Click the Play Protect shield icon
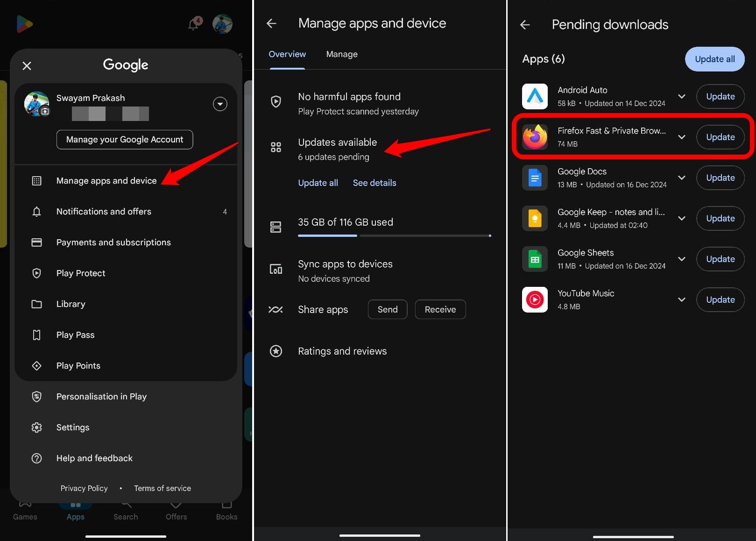Screen dimensions: 756x541 tap(36, 273)
